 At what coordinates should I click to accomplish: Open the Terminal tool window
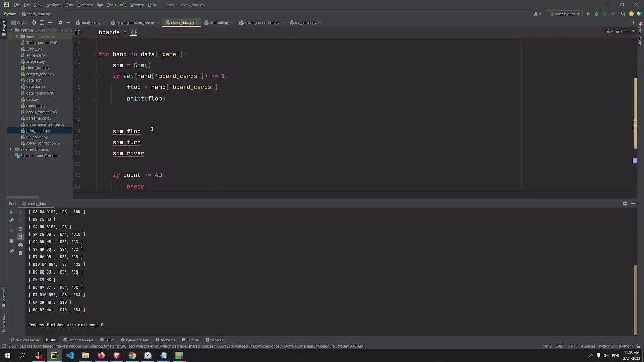pyautogui.click(x=191, y=340)
